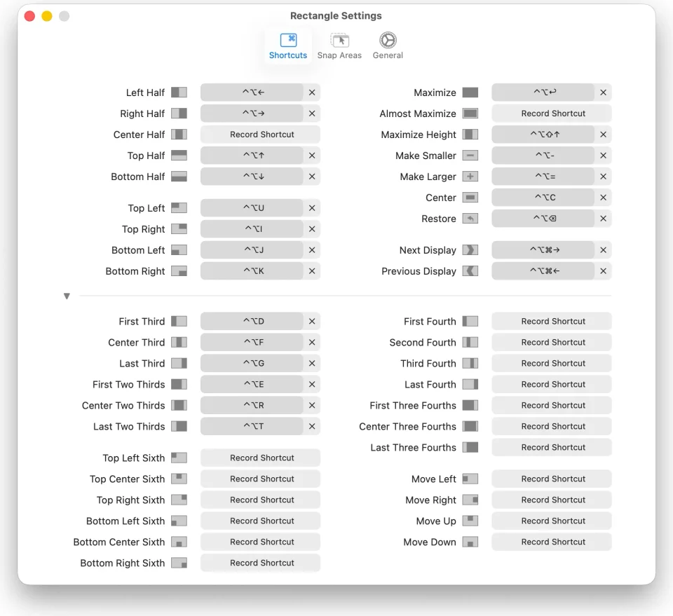Record a shortcut for Center Half
Image resolution: width=673 pixels, height=616 pixels.
pyautogui.click(x=261, y=135)
